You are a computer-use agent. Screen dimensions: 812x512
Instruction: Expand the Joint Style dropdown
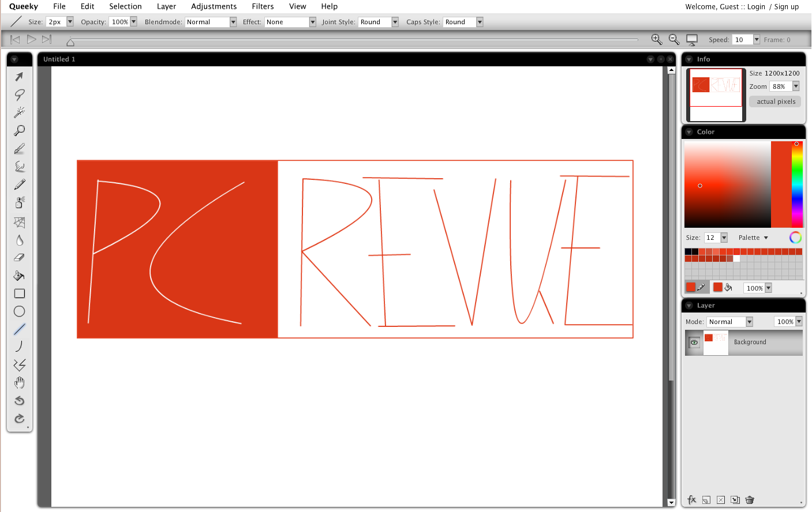pyautogui.click(x=395, y=22)
